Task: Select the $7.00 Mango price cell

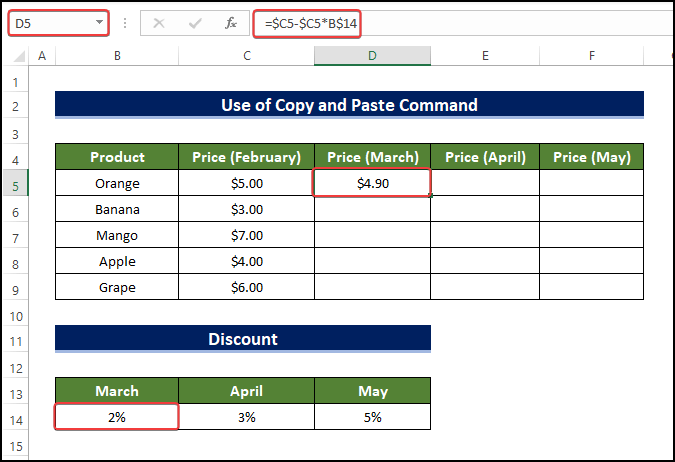Action: point(246,235)
